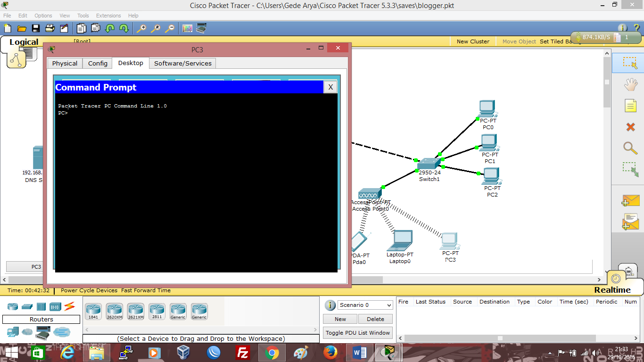This screenshot has height=362, width=644.
Task: Switch to the Physical tab in PC3
Action: [x=65, y=64]
